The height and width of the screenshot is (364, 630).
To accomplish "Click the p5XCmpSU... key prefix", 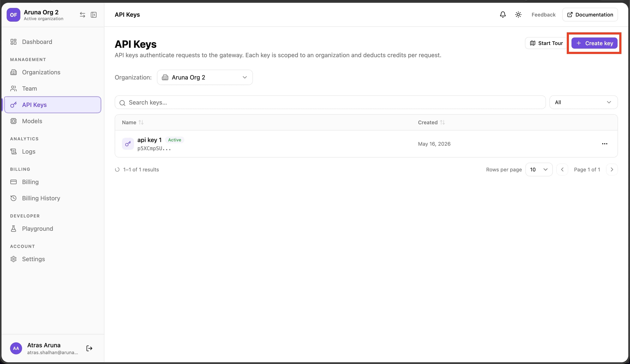I will coord(154,148).
